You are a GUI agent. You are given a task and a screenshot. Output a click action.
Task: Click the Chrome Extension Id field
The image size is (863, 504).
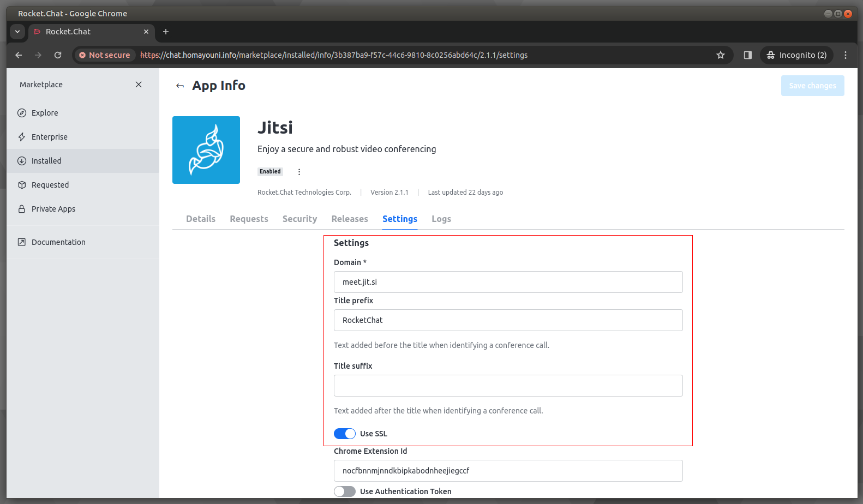[508, 471]
